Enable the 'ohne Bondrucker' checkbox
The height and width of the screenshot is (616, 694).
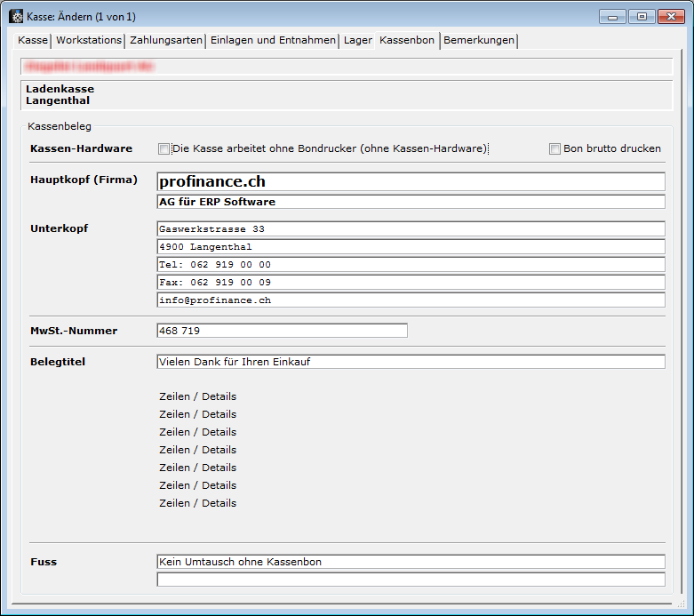tap(164, 149)
